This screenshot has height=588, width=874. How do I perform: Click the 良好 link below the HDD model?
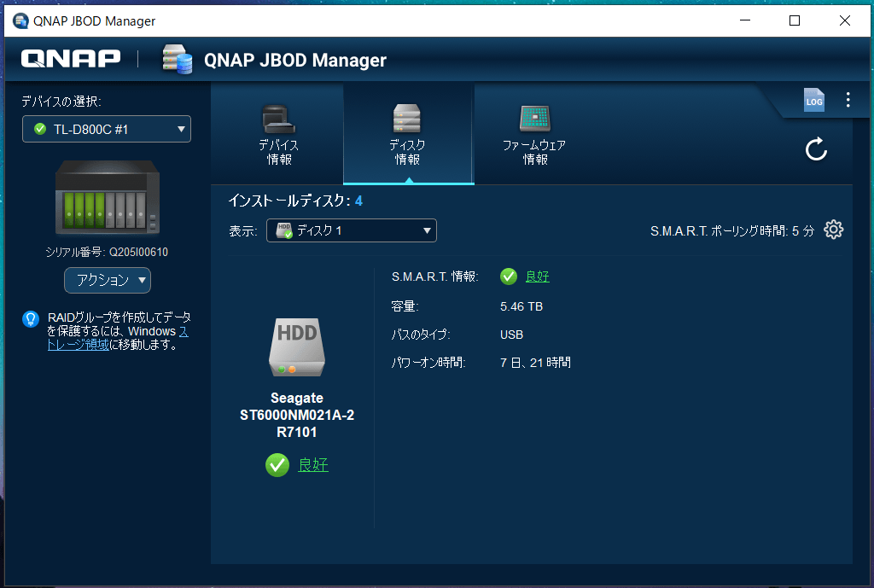313,465
